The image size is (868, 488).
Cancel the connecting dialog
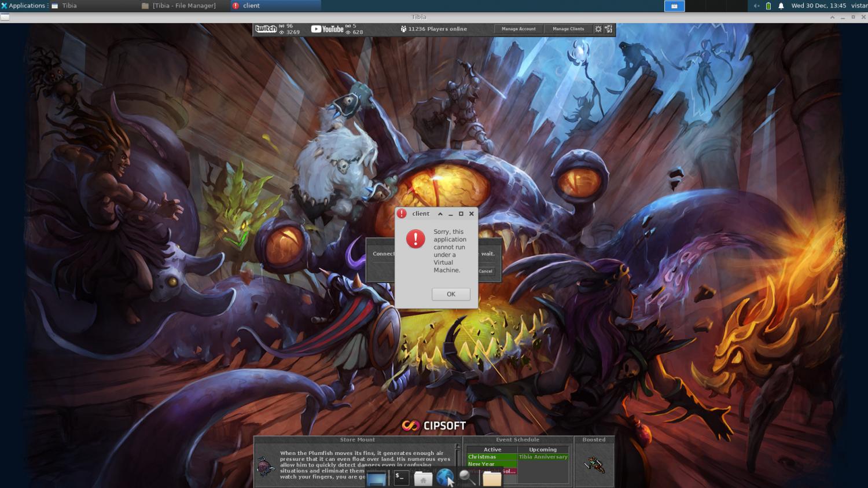(486, 271)
